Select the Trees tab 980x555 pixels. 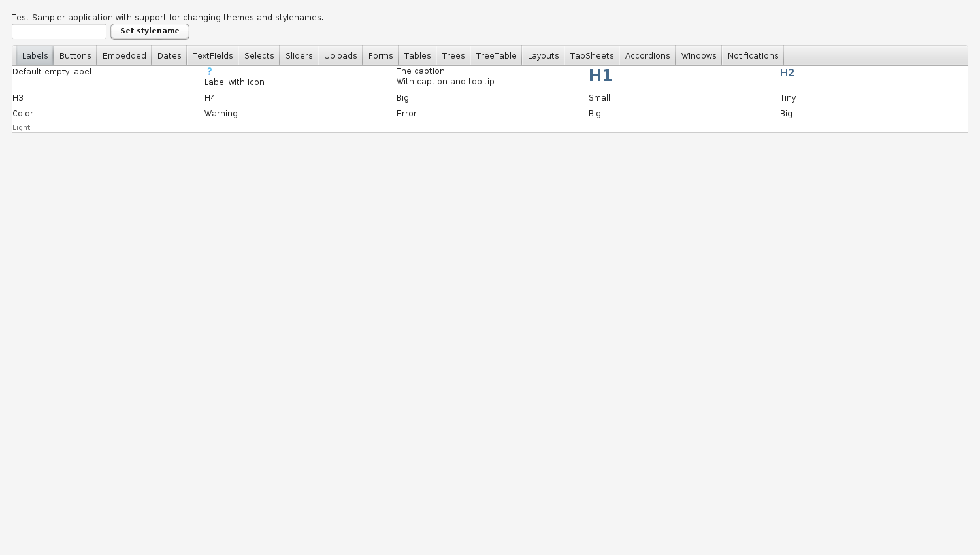[453, 56]
